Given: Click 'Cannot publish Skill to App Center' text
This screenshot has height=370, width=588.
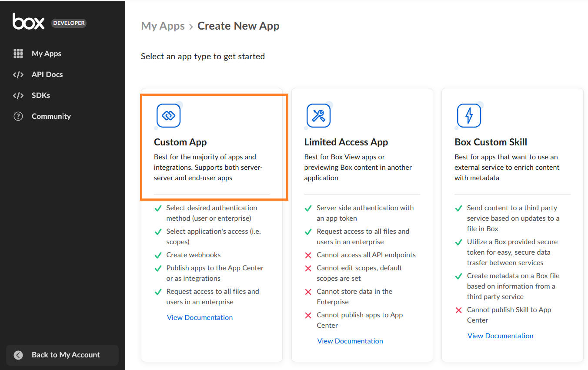Looking at the screenshot, I should coord(509,315).
